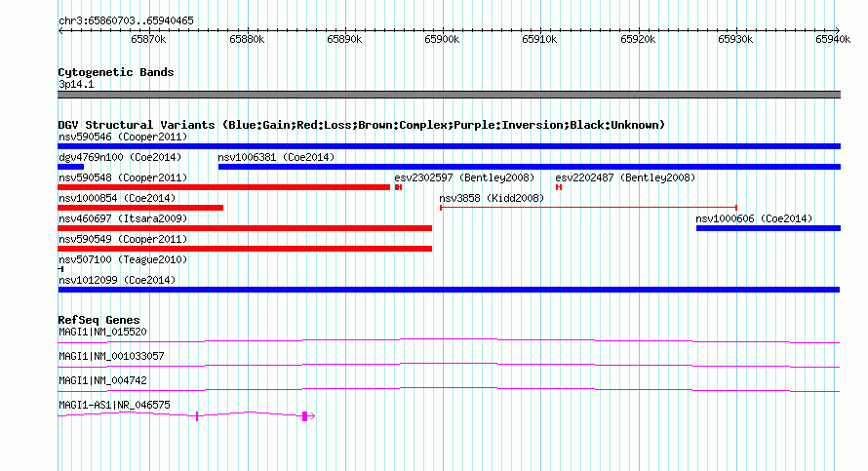Click the 65940k ruler position
The width and height of the screenshot is (868, 471).
[833, 39]
